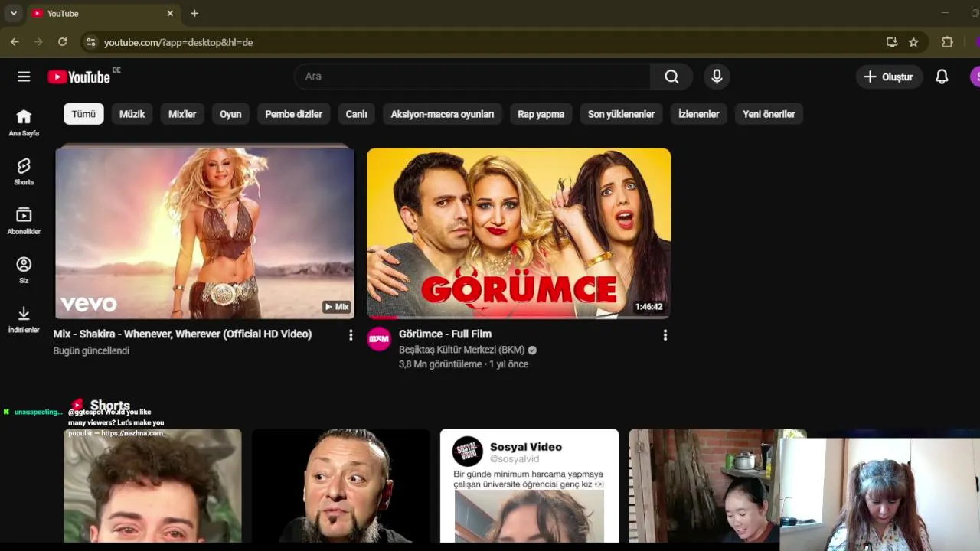Open more options for Görümce film
This screenshot has height=551, width=980.
coord(665,335)
